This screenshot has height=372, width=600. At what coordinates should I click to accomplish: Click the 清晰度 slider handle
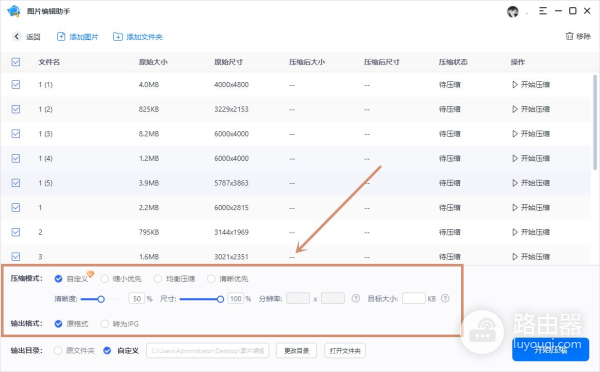pos(101,299)
